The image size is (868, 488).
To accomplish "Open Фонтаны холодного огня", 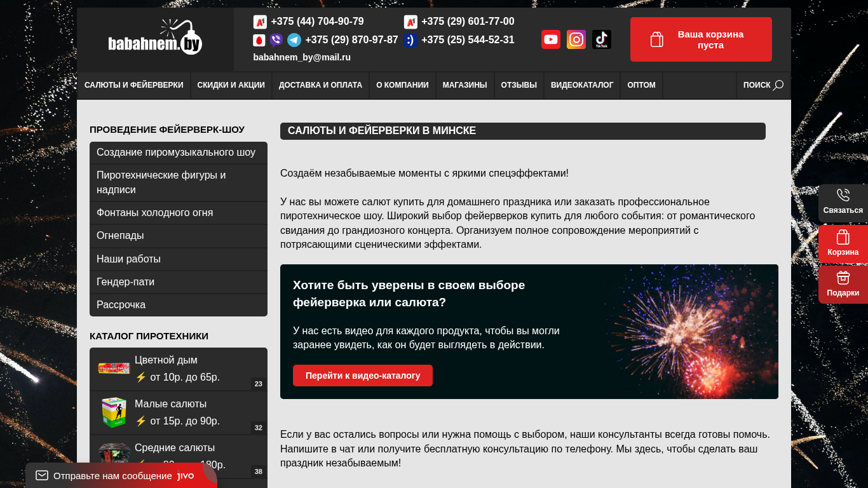I will (179, 213).
